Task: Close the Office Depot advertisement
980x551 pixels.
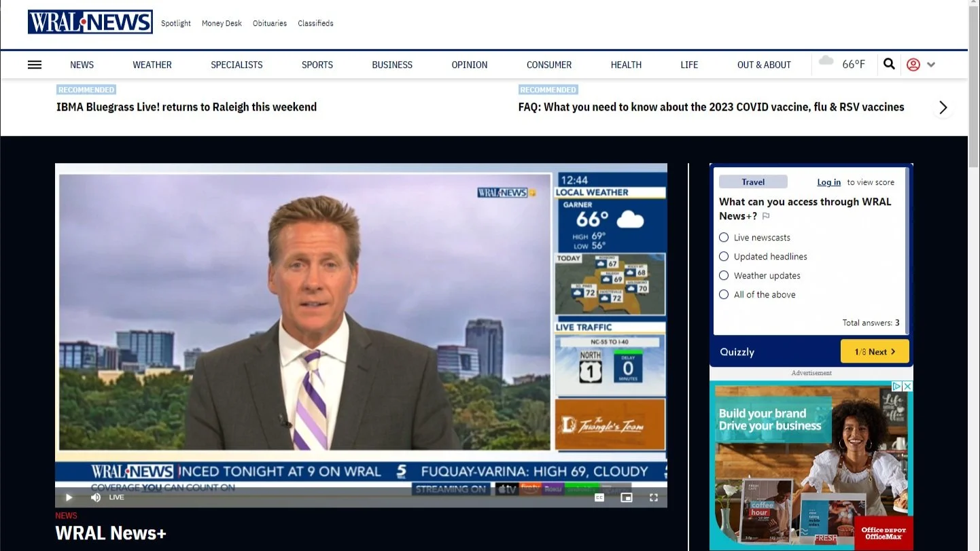Action: tap(907, 386)
